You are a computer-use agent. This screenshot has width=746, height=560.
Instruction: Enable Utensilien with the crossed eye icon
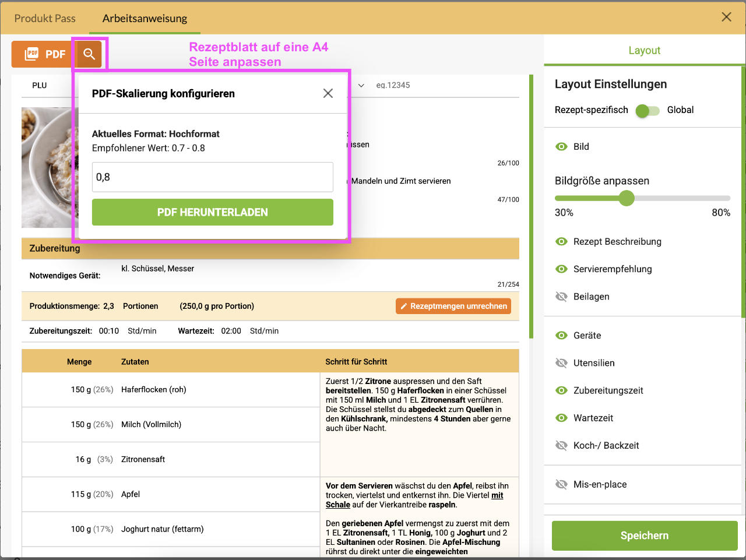pyautogui.click(x=561, y=363)
